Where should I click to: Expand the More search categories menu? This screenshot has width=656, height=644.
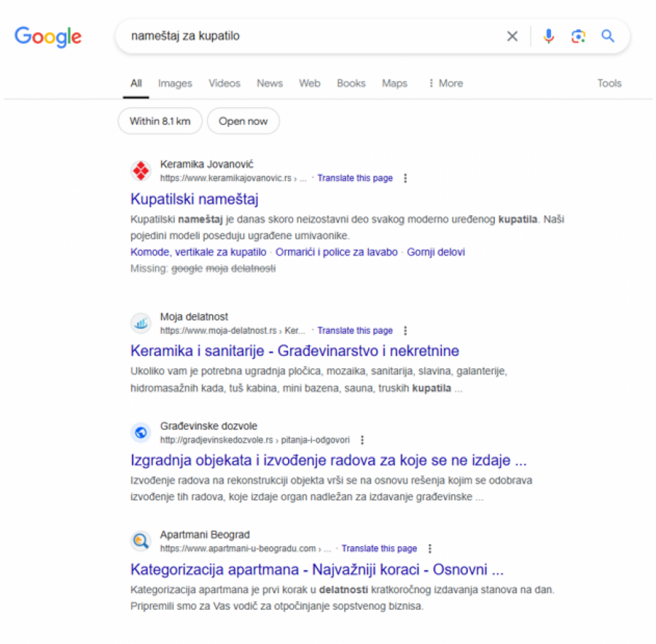point(445,83)
